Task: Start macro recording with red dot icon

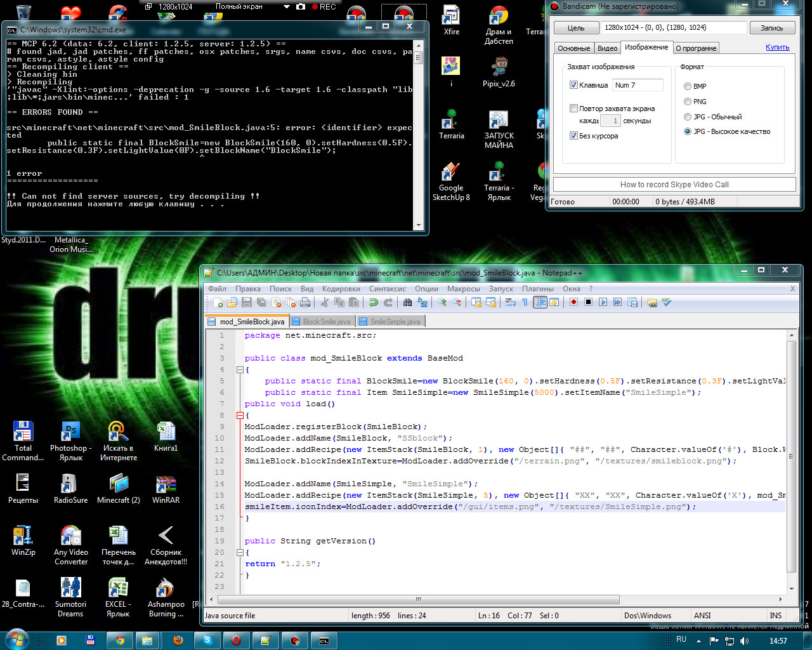Action: coord(573,303)
